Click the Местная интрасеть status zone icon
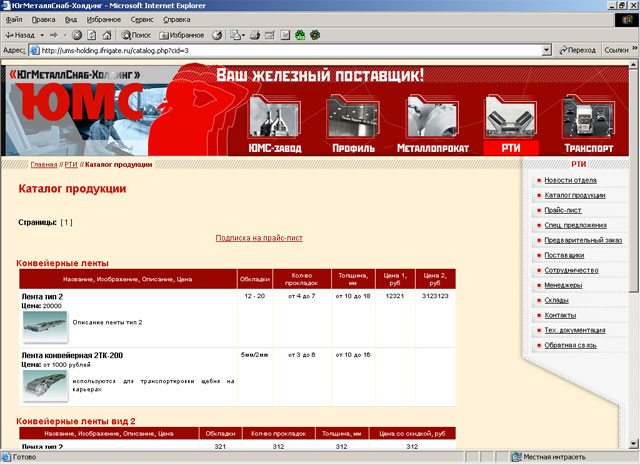640x465 pixels. point(516,457)
